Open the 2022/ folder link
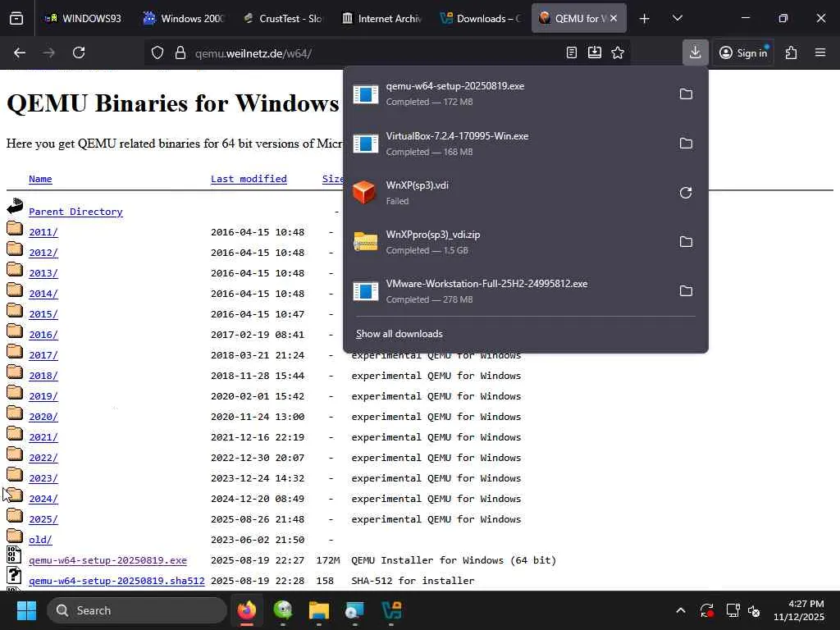This screenshot has width=840, height=630. click(43, 458)
